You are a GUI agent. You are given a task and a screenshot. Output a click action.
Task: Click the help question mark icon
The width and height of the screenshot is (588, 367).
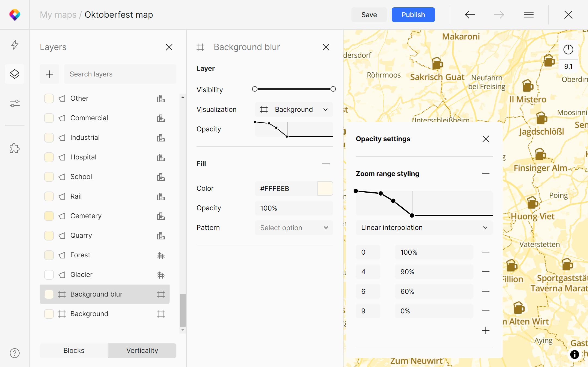tap(15, 353)
